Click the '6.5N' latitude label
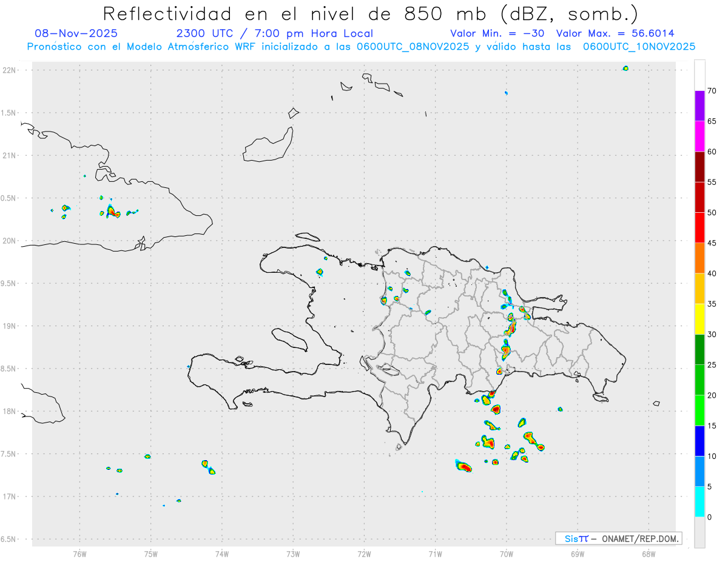The image size is (728, 562). tap(9, 540)
